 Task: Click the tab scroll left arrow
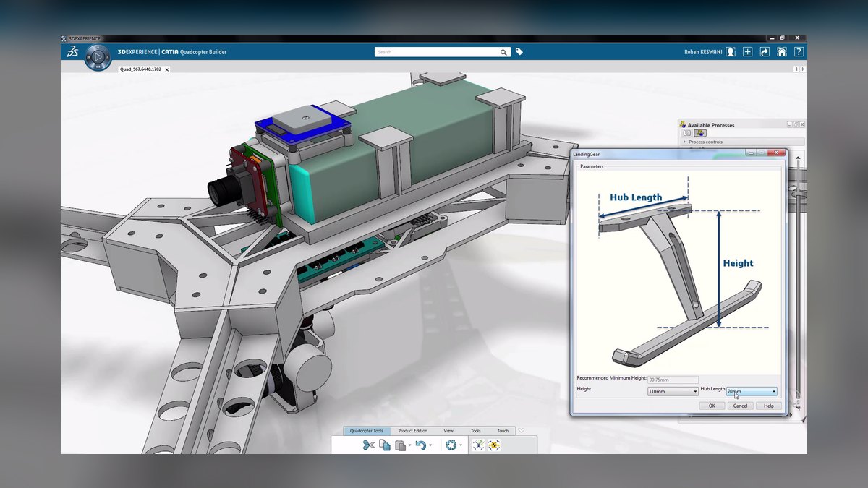(796, 69)
